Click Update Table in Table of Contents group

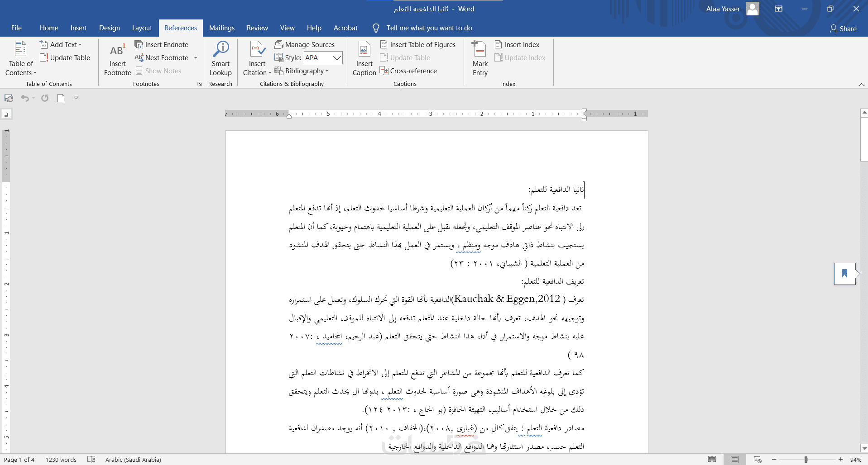[65, 57]
